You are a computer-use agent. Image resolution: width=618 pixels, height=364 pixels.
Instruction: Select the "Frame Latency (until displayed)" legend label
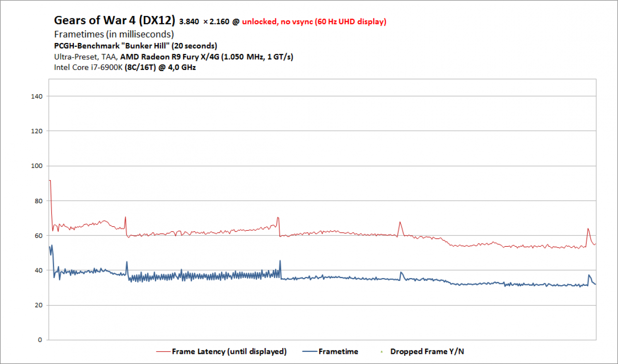pos(229,351)
